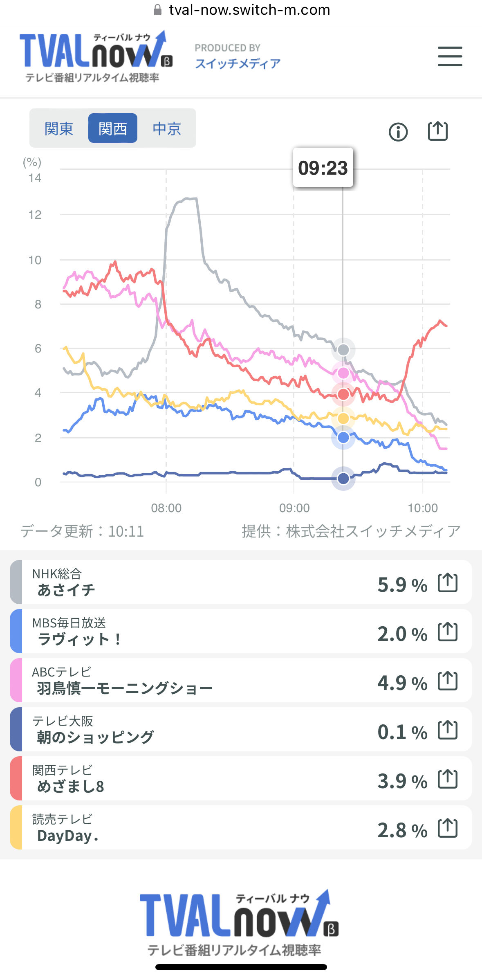Tap the browser address bar URL
The width and height of the screenshot is (482, 980).
click(x=249, y=10)
